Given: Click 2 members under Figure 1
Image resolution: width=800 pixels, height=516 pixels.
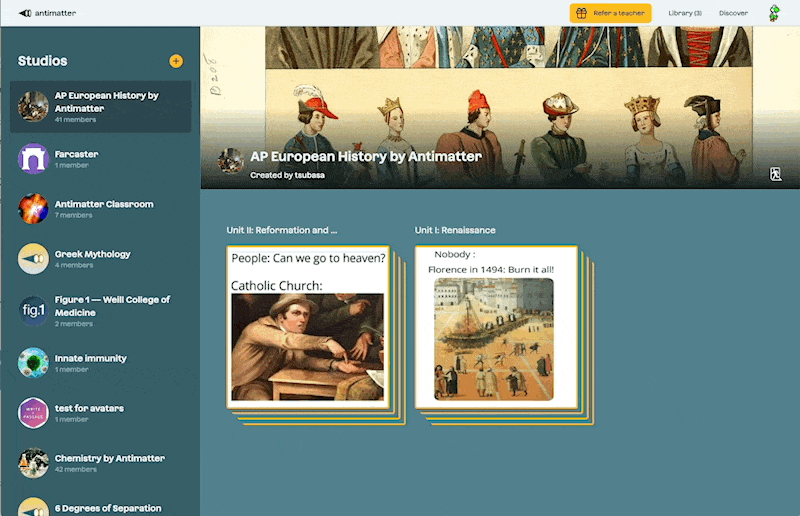Looking at the screenshot, I should 74,324.
